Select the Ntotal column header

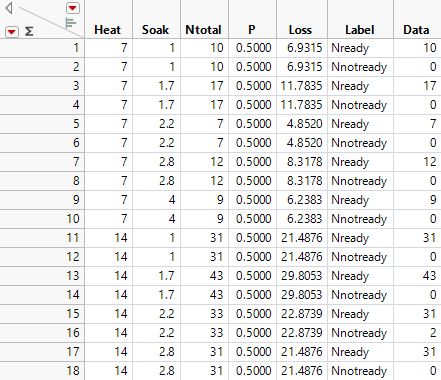[203, 30]
